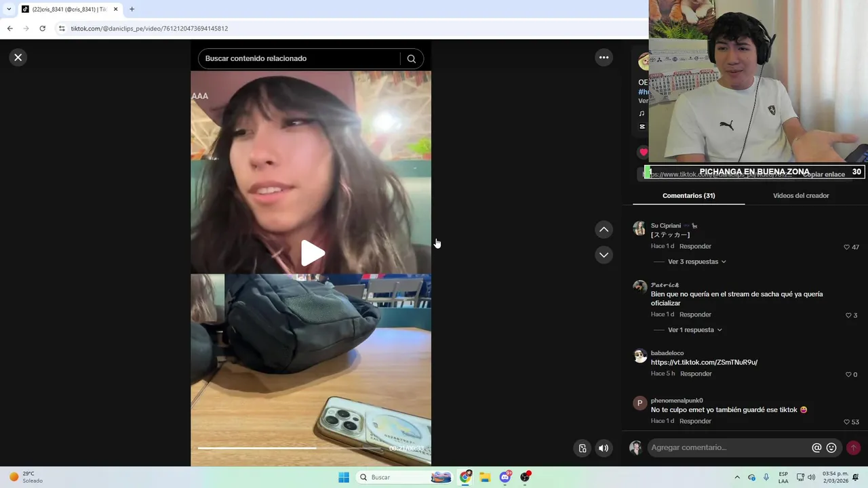Click own profile avatar beside comment box
Viewport: 868px width, 488px height.
click(x=635, y=448)
